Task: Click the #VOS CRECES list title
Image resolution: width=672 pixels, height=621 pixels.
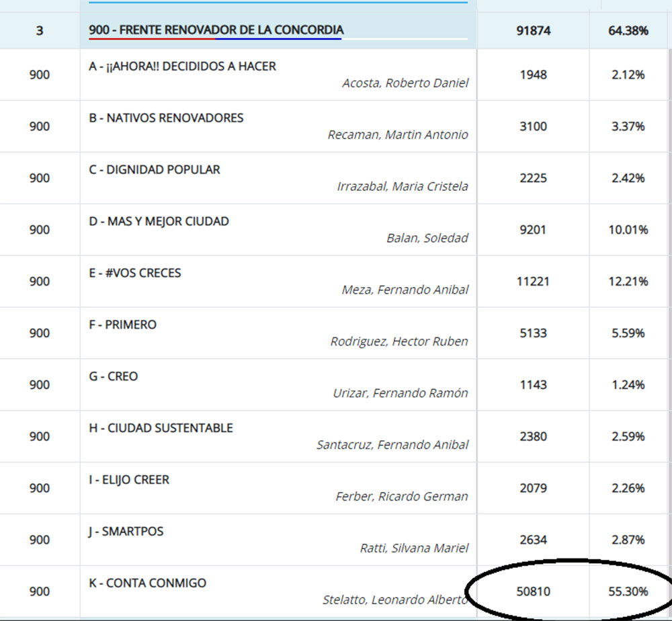Action: pos(134,274)
